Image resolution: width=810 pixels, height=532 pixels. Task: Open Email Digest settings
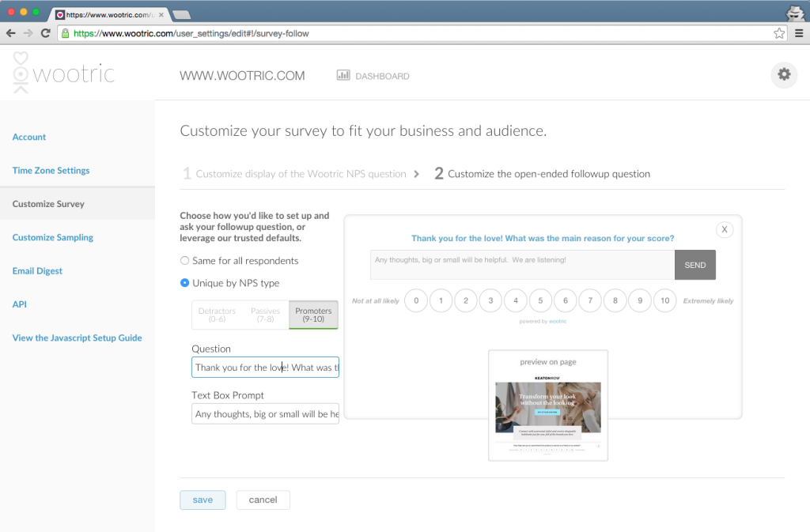point(37,271)
